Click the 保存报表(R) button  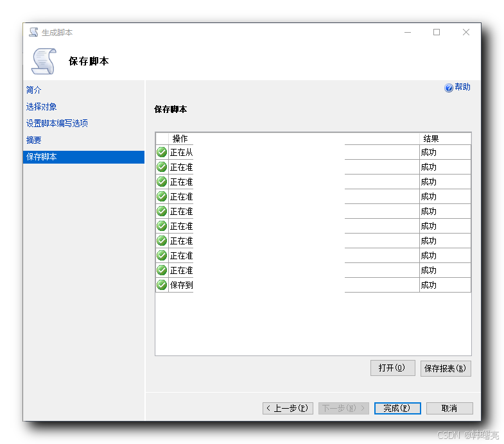pyautogui.click(x=445, y=368)
